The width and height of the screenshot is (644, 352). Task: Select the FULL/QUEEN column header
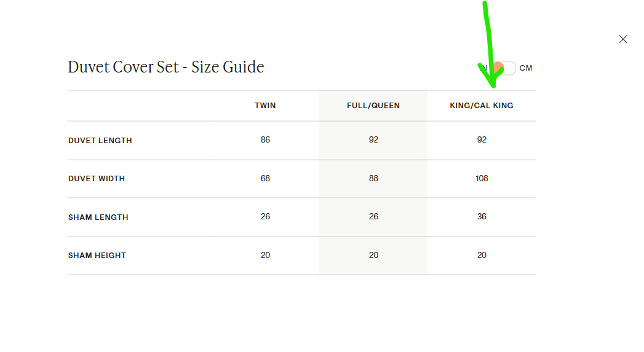tap(373, 106)
